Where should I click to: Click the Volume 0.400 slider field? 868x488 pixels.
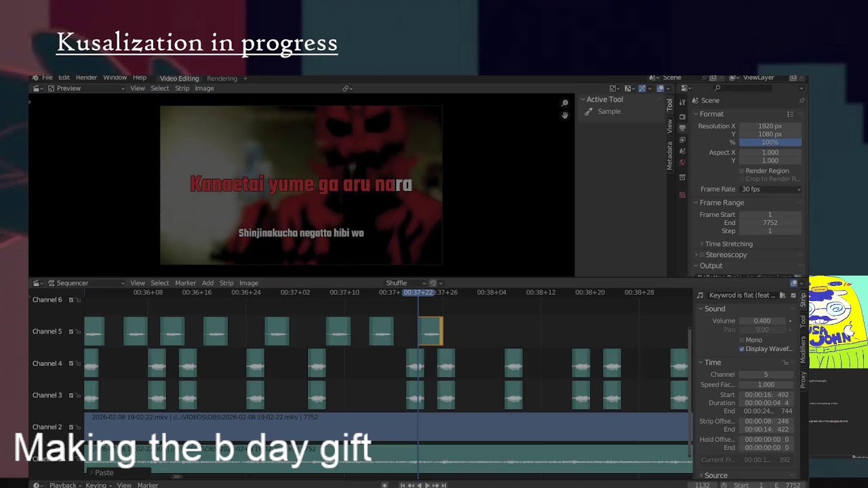[762, 321]
